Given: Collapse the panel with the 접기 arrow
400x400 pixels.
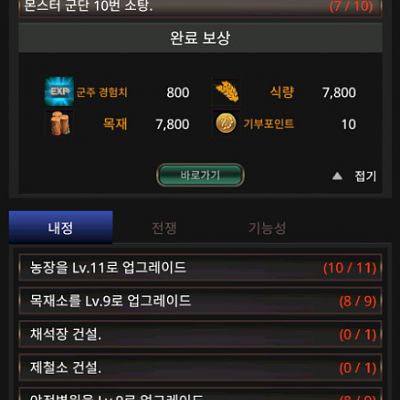Looking at the screenshot, I should (x=337, y=176).
